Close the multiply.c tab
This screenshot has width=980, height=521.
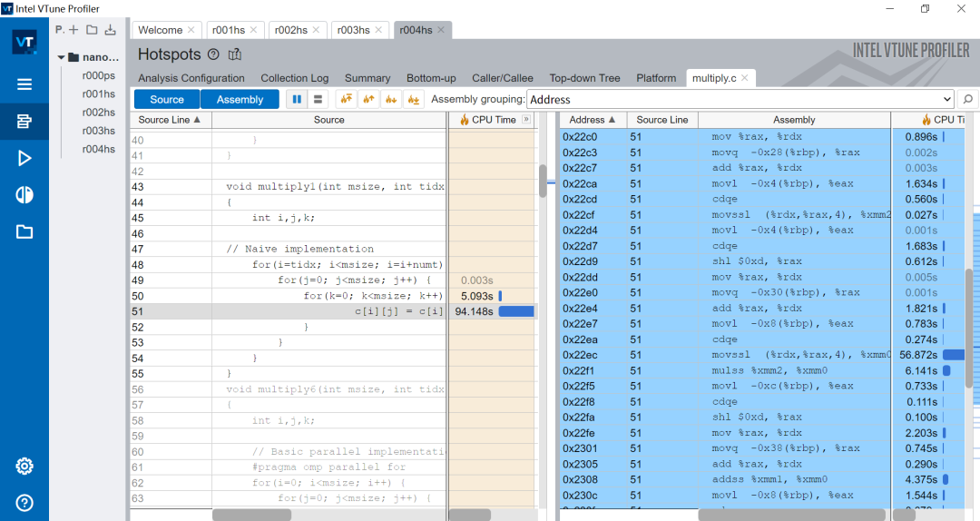click(744, 78)
